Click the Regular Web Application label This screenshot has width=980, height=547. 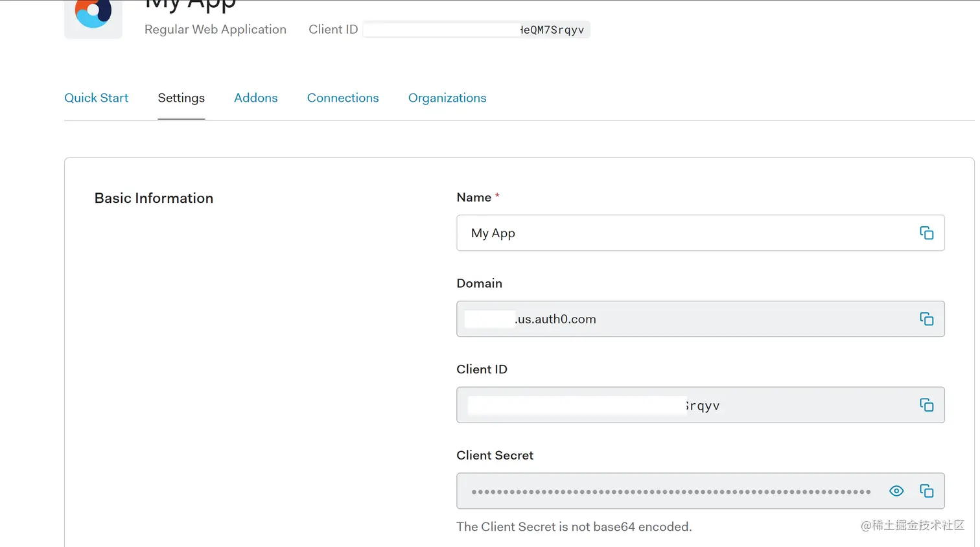click(215, 29)
